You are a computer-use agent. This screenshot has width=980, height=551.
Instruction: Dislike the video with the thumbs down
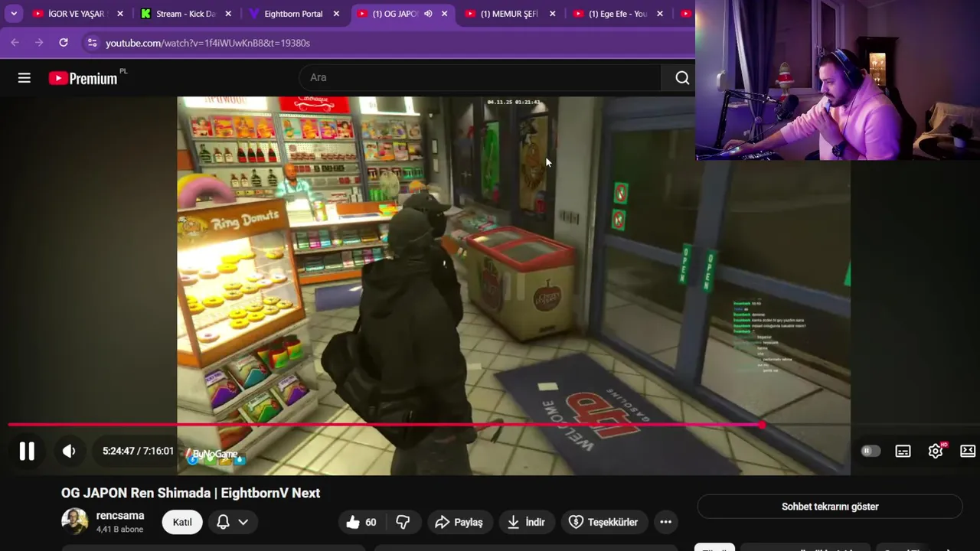pyautogui.click(x=403, y=522)
